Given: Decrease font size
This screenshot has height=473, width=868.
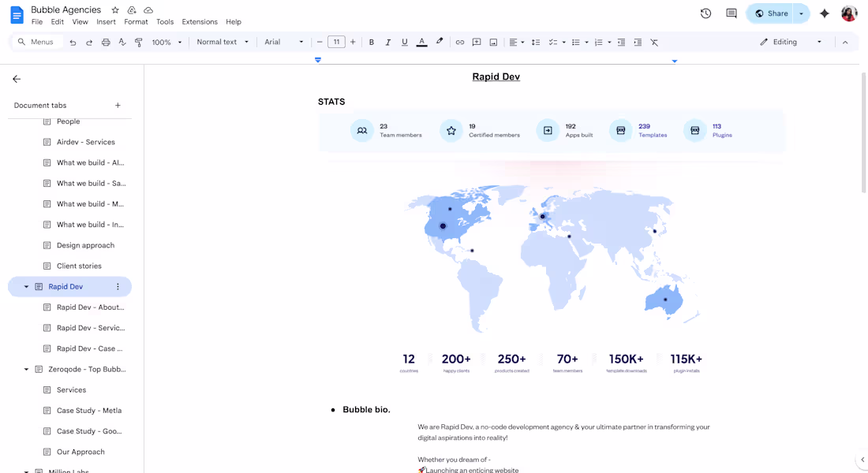Looking at the screenshot, I should pos(320,42).
